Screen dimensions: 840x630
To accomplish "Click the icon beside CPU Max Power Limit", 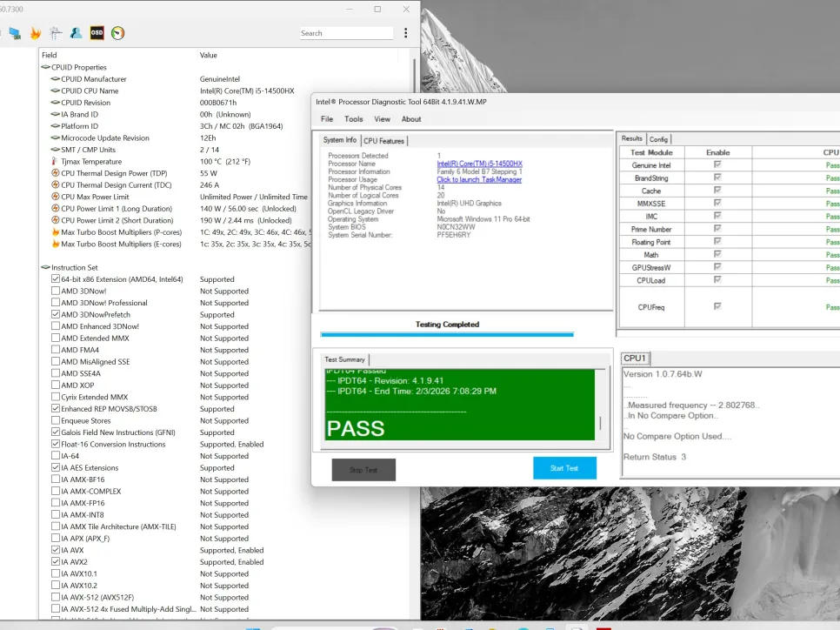I will (x=56, y=197).
